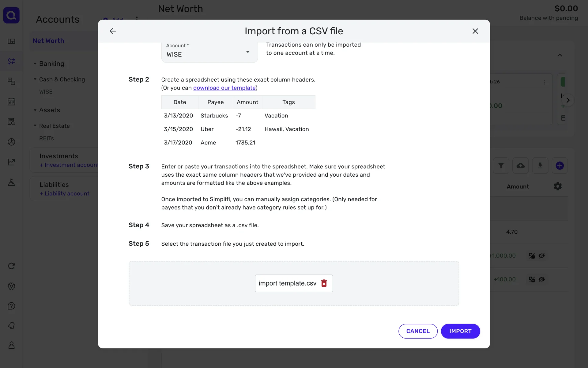This screenshot has width=588, height=368.
Task: Click the add transaction plus icon
Action: click(x=560, y=166)
